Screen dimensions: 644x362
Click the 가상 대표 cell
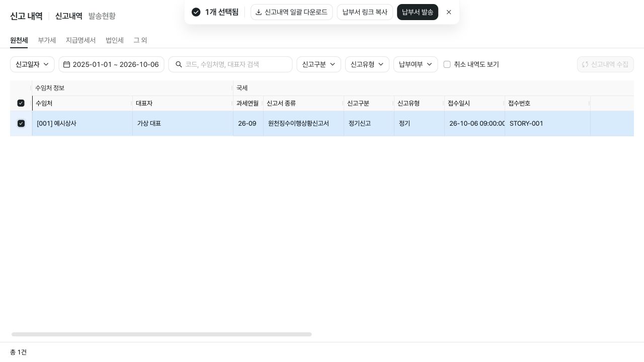coord(183,123)
